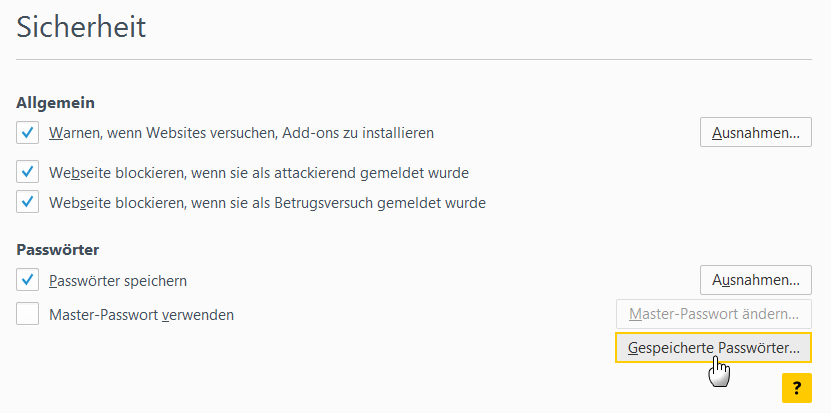Open the yellow question mark help icon
Screen dimensions: 831x413
point(797,388)
